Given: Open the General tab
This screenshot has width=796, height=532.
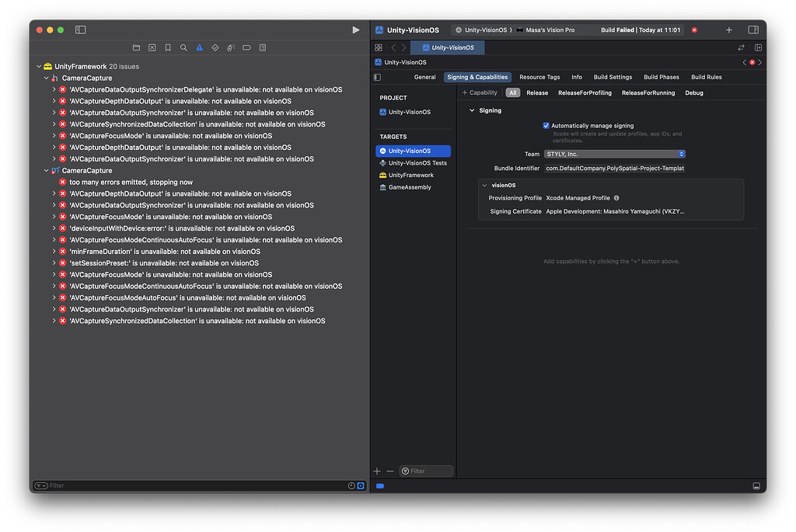Looking at the screenshot, I should [424, 77].
